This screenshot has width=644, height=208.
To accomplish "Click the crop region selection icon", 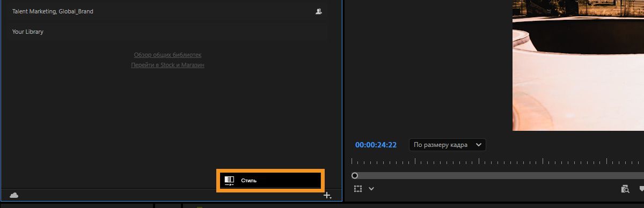I will point(358,189).
